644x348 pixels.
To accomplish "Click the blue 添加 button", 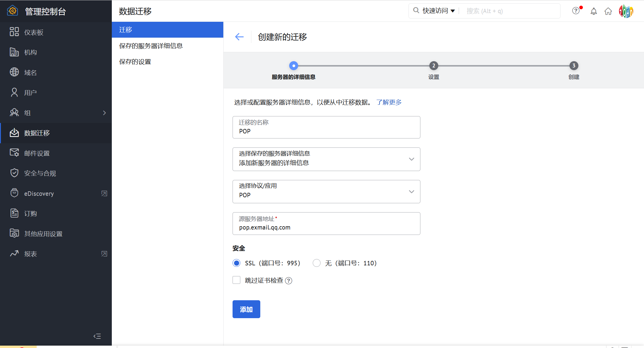I will tap(246, 309).
